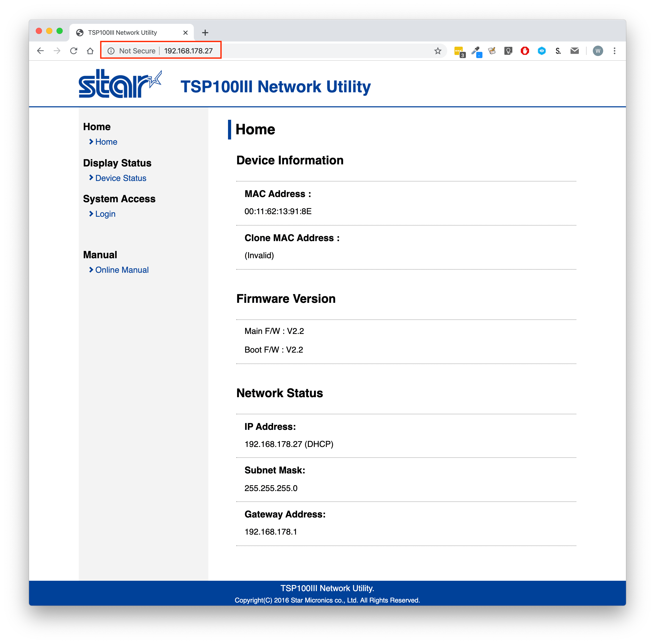The width and height of the screenshot is (655, 644).
Task: Click the copyright Star Micronics footer text
Action: 327,600
